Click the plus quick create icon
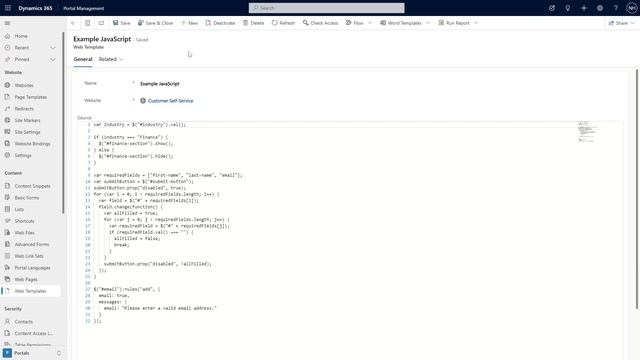 click(584, 8)
